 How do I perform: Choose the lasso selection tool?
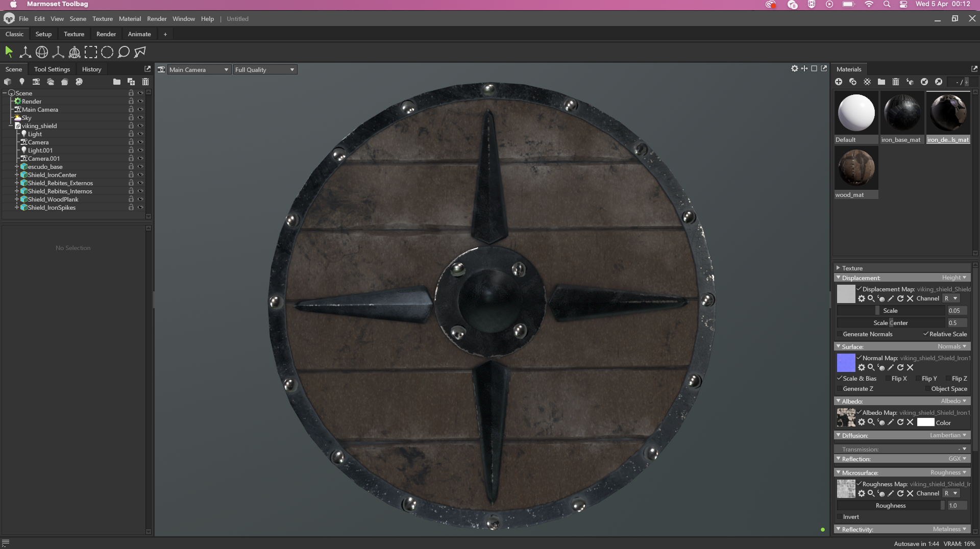124,52
